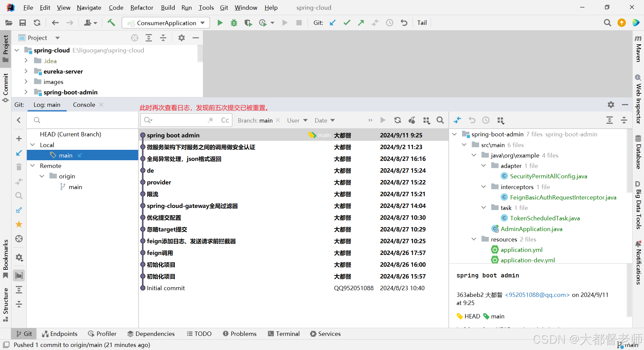This screenshot has height=350, width=644.
Task: Toggle the Project sidebar panel
Action: coord(5,48)
